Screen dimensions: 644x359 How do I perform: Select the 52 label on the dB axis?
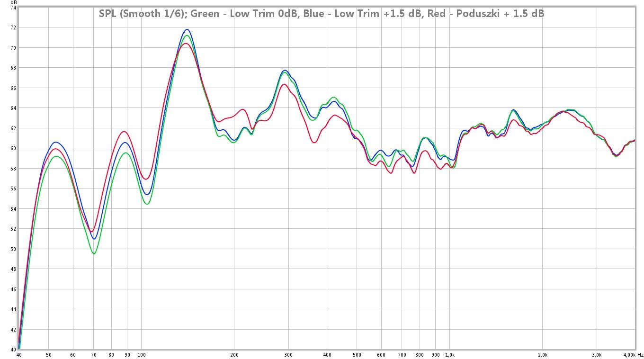(x=13, y=229)
